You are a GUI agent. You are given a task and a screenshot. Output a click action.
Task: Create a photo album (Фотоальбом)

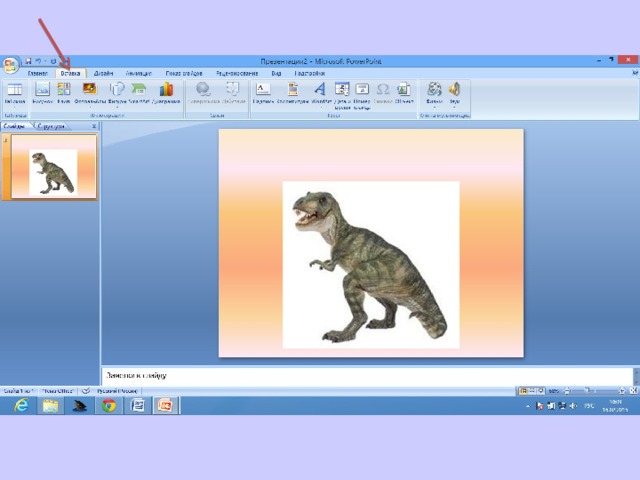[90, 94]
